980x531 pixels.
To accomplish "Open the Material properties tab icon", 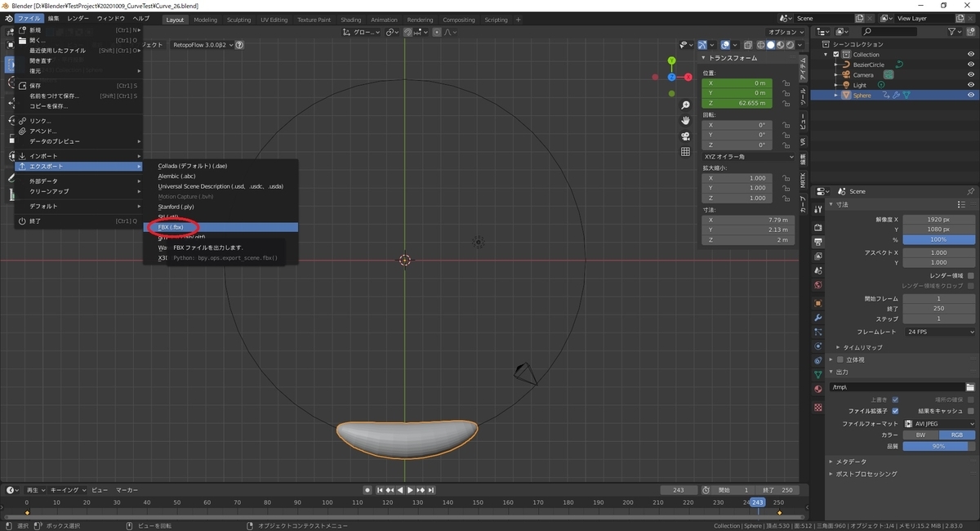I will [x=818, y=389].
